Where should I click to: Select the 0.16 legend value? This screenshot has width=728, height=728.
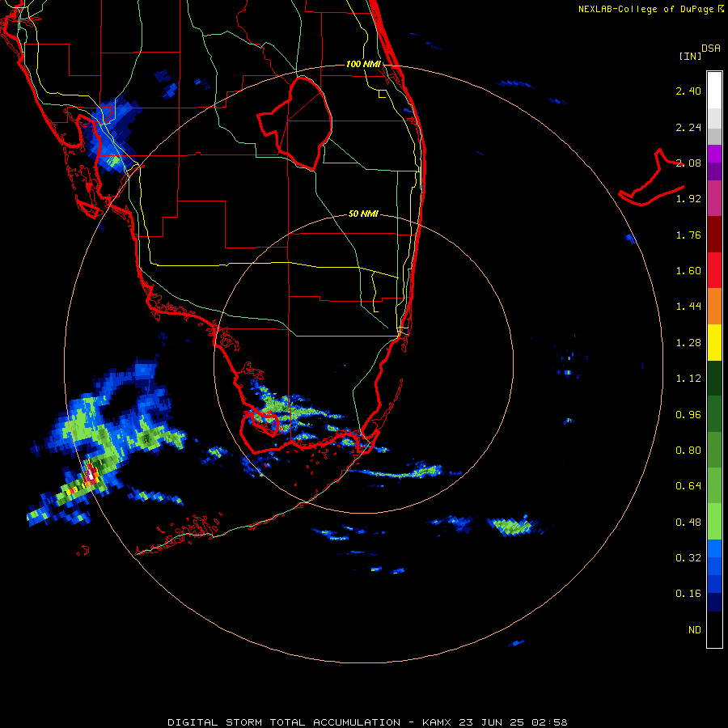[688, 594]
